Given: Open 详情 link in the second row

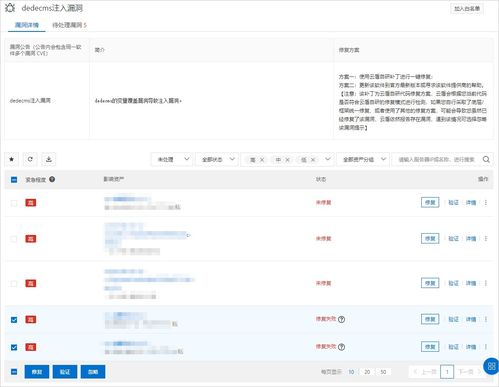Looking at the screenshot, I should (471, 238).
